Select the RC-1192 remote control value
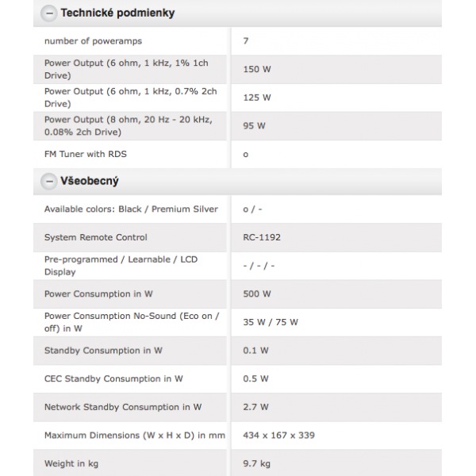Image resolution: width=476 pixels, height=476 pixels. [262, 237]
